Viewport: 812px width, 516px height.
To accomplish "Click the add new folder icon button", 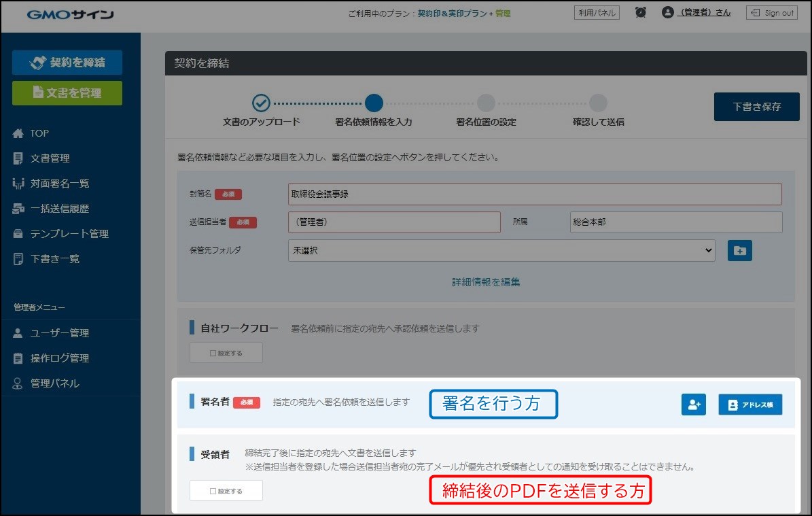I will click(x=739, y=251).
